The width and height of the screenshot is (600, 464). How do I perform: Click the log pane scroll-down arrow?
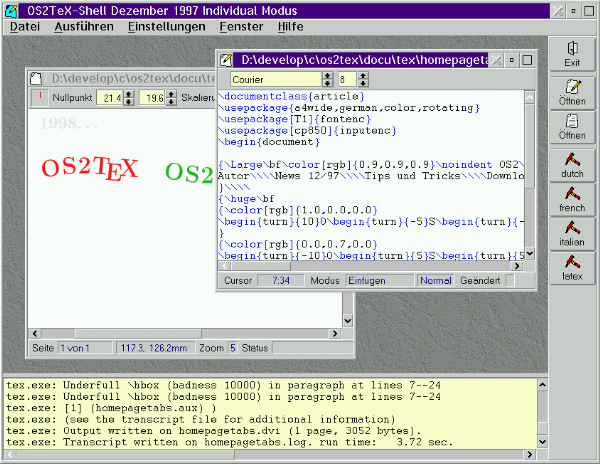(x=542, y=442)
